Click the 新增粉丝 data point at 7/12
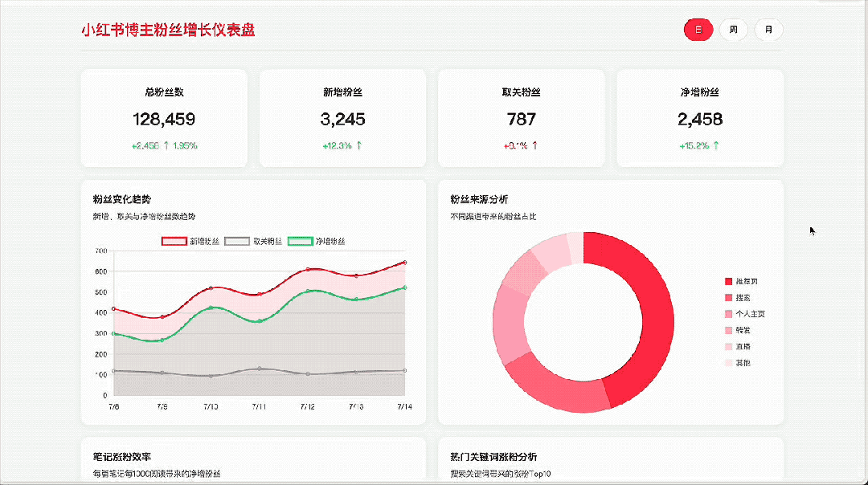This screenshot has width=868, height=485. click(x=308, y=269)
